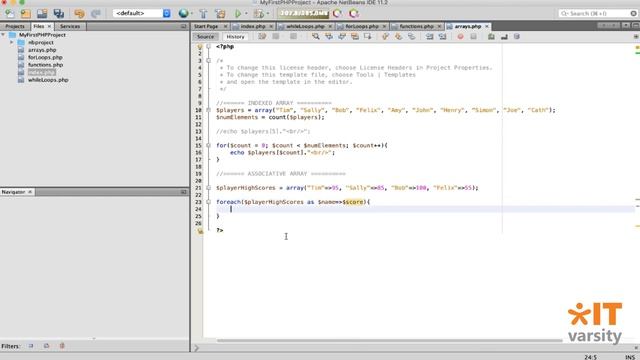The width and height of the screenshot is (640, 360).
Task: Select arrays.php in the Files tree
Action: pyautogui.click(x=42, y=50)
